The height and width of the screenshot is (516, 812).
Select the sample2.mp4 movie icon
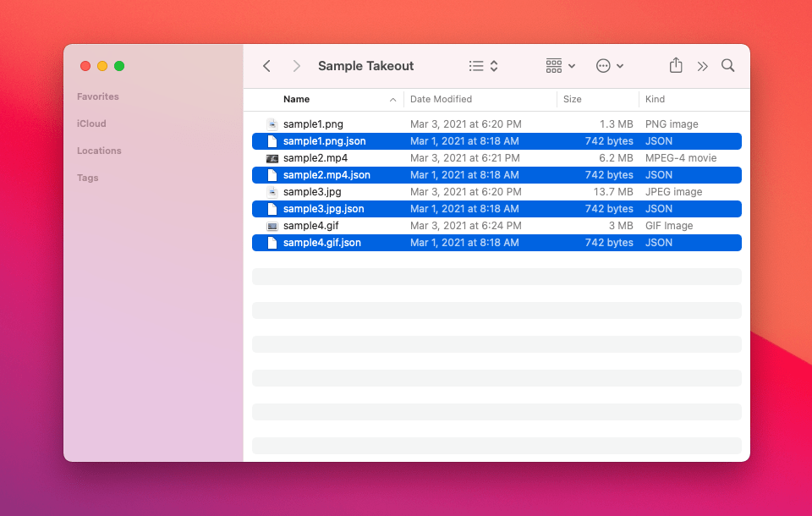click(272, 158)
